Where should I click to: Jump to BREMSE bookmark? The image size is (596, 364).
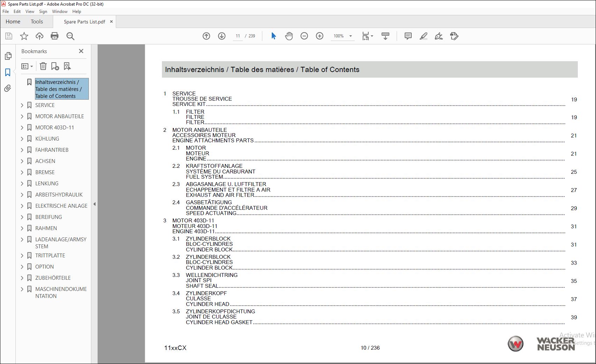click(45, 172)
